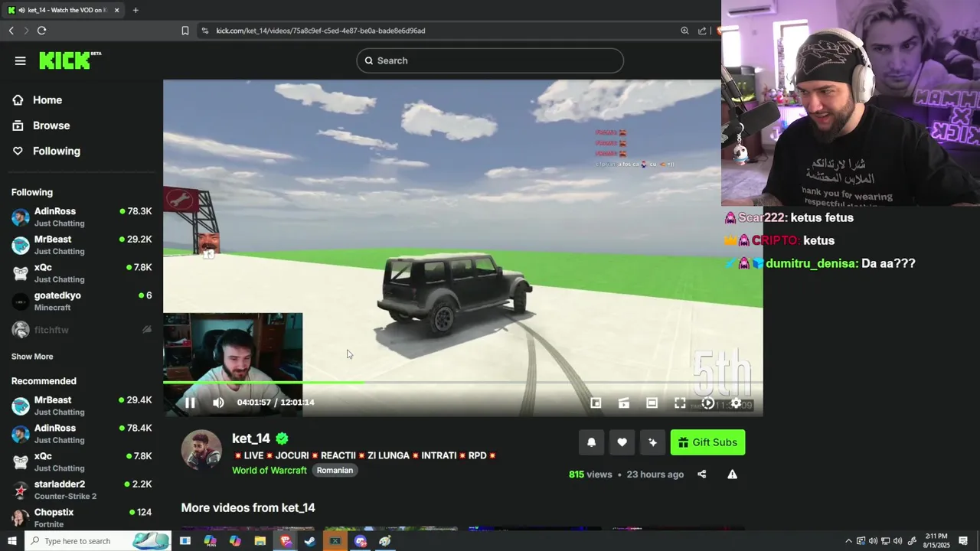Click the Gift Subs button
The height and width of the screenshot is (551, 980).
coord(707,442)
